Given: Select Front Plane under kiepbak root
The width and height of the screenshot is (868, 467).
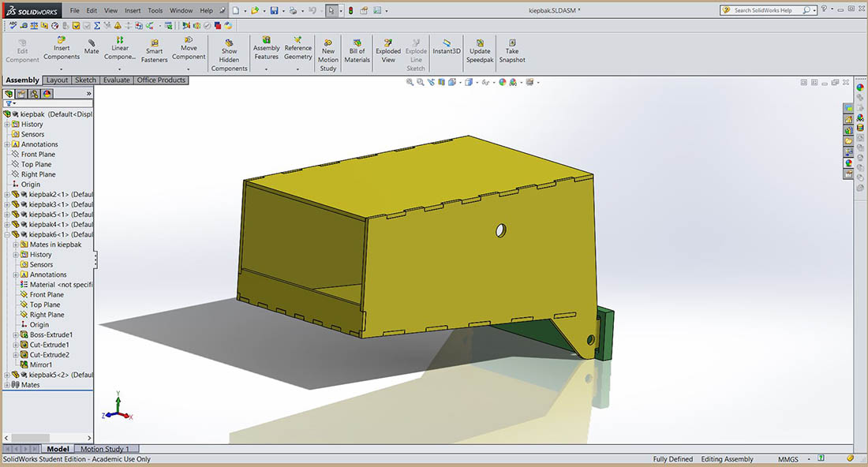Looking at the screenshot, I should tap(38, 155).
